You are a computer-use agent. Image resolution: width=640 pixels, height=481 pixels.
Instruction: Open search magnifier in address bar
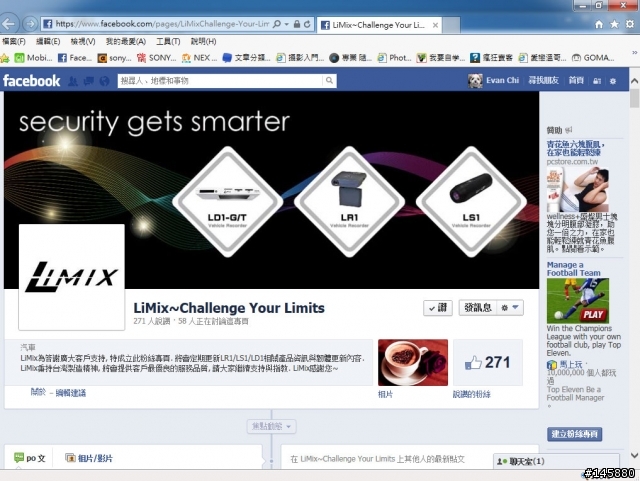[277, 24]
